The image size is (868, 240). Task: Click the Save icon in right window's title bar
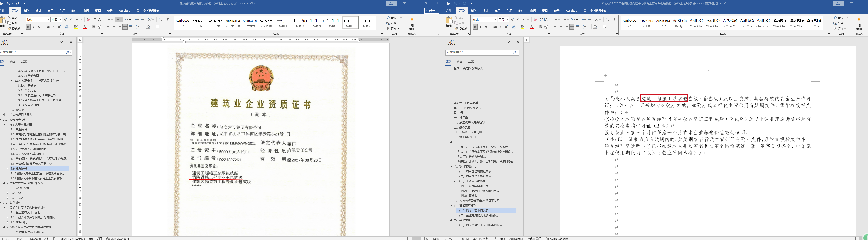pos(449,3)
